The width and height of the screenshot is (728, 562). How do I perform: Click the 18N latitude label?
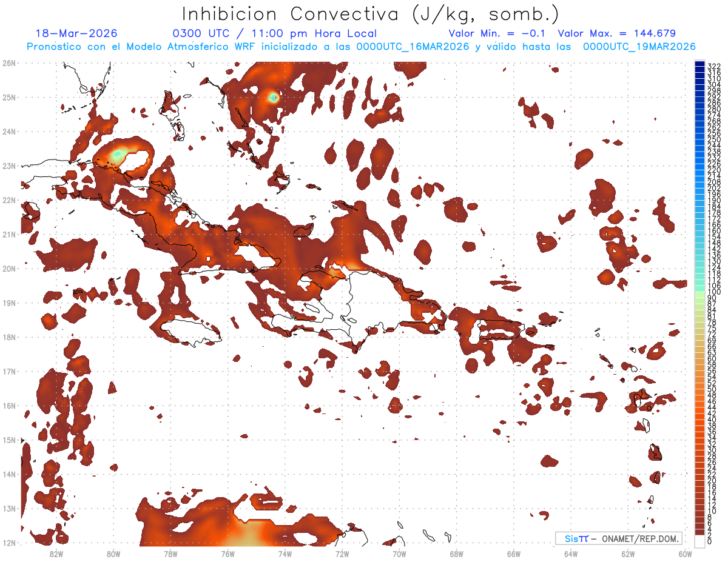(x=8, y=337)
